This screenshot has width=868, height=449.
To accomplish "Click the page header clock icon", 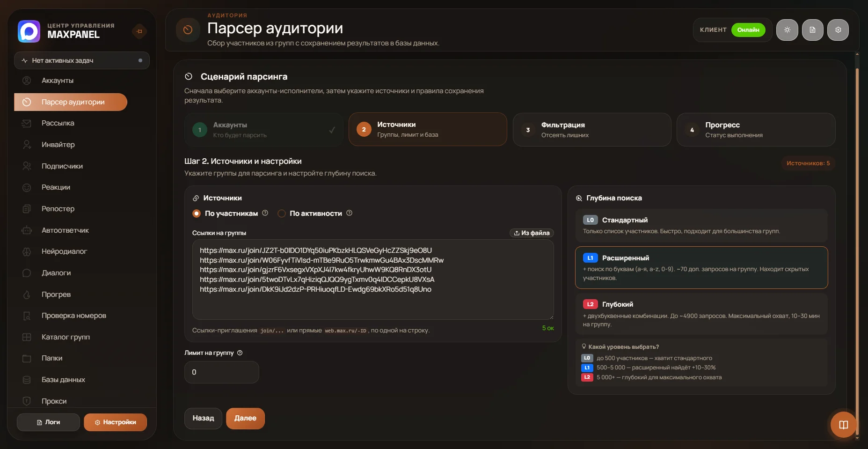I will point(188,30).
